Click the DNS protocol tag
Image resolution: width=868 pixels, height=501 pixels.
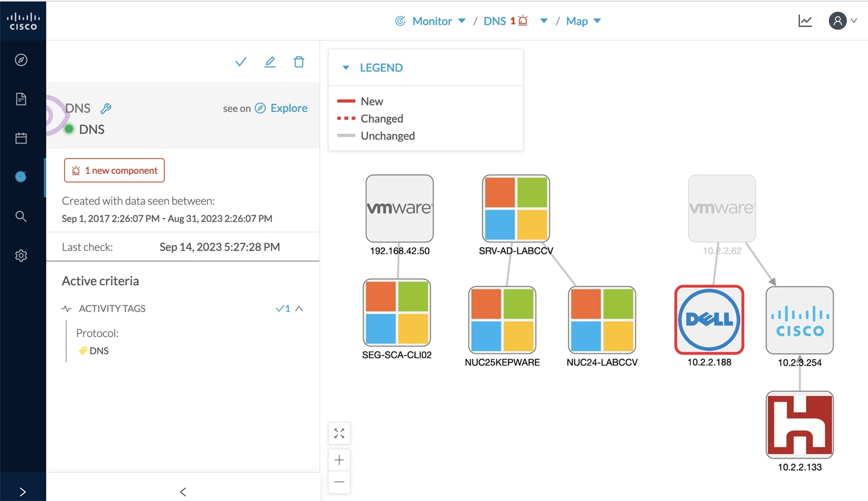(94, 351)
